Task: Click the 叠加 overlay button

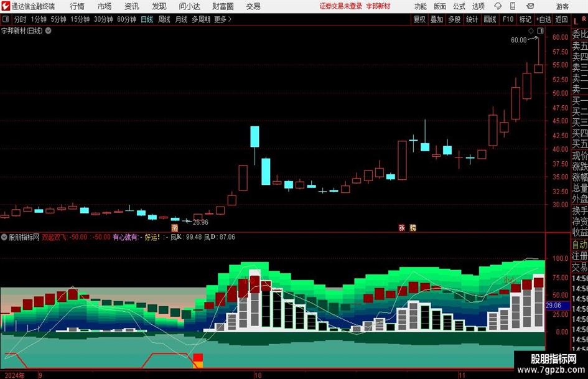Action: 437,19
